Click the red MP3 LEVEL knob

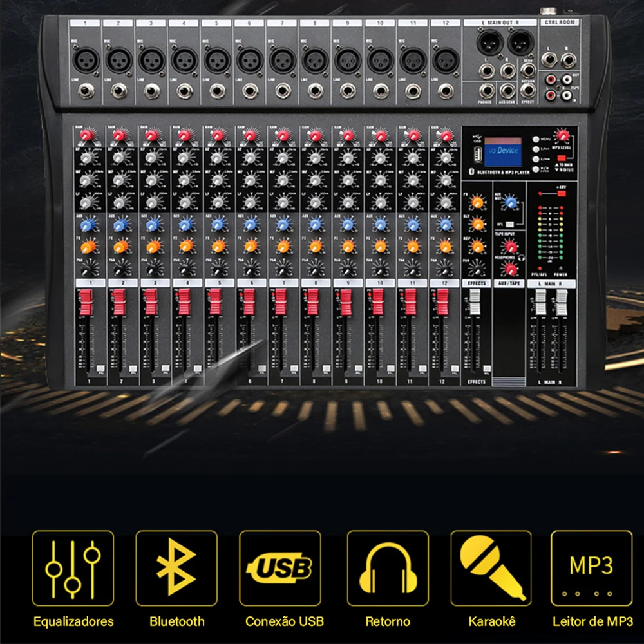point(562,135)
